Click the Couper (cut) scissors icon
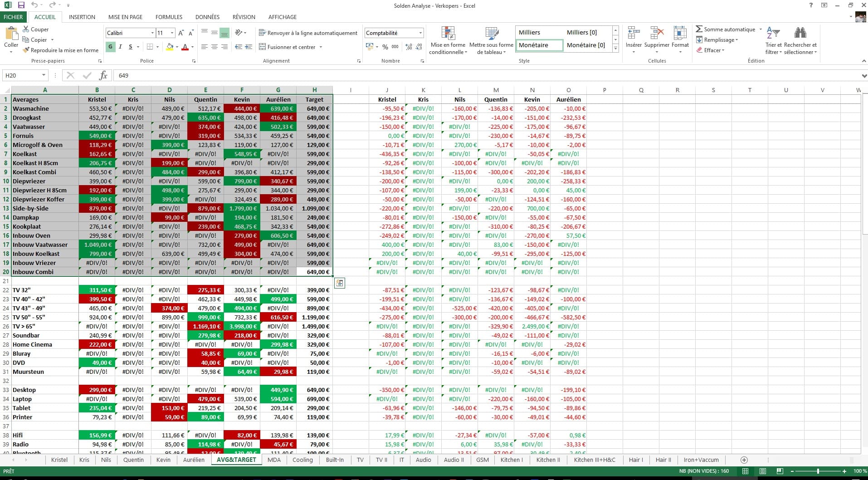The height and width of the screenshot is (480, 868). click(x=26, y=29)
